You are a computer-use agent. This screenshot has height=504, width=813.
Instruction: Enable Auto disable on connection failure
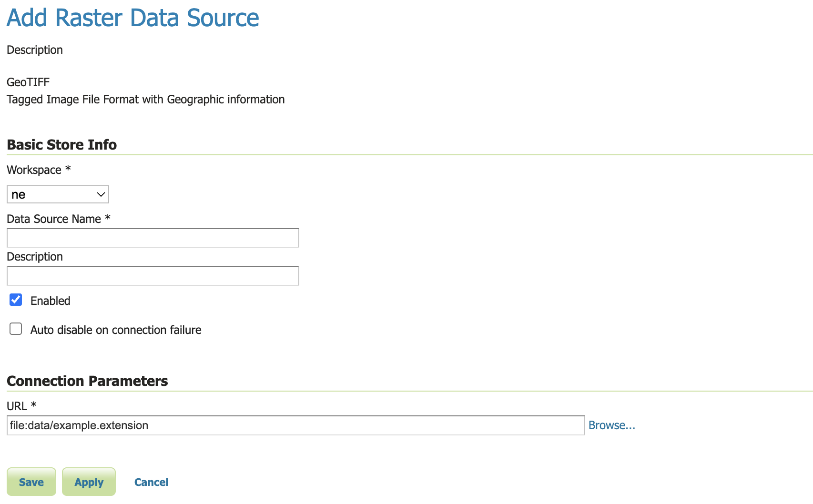[x=16, y=329]
